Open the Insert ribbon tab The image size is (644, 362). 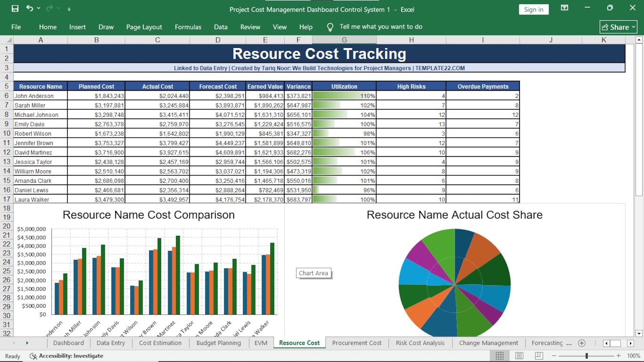pos(77,27)
